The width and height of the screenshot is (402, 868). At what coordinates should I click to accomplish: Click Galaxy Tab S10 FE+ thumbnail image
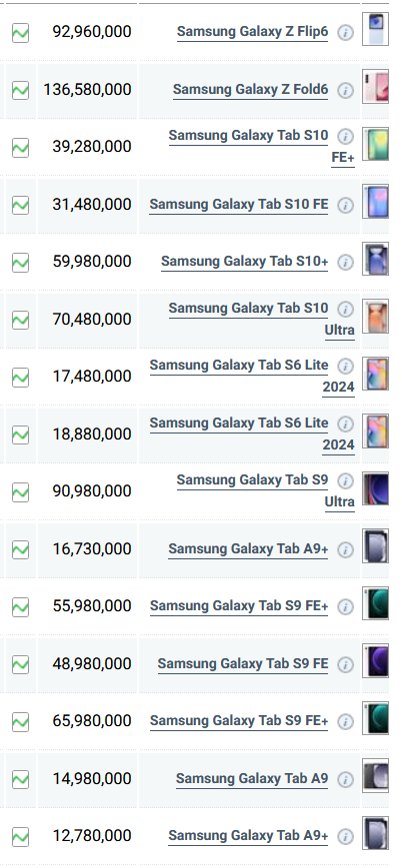[375, 144]
